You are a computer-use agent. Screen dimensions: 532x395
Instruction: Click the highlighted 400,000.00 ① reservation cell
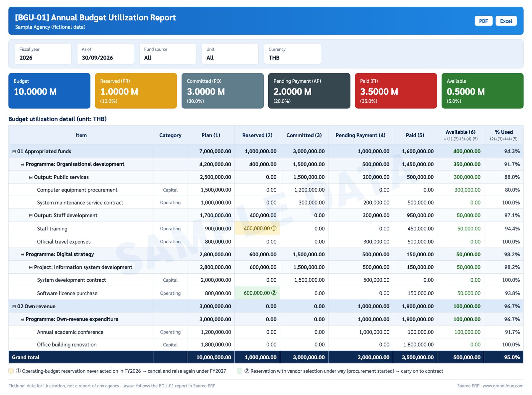coord(257,228)
